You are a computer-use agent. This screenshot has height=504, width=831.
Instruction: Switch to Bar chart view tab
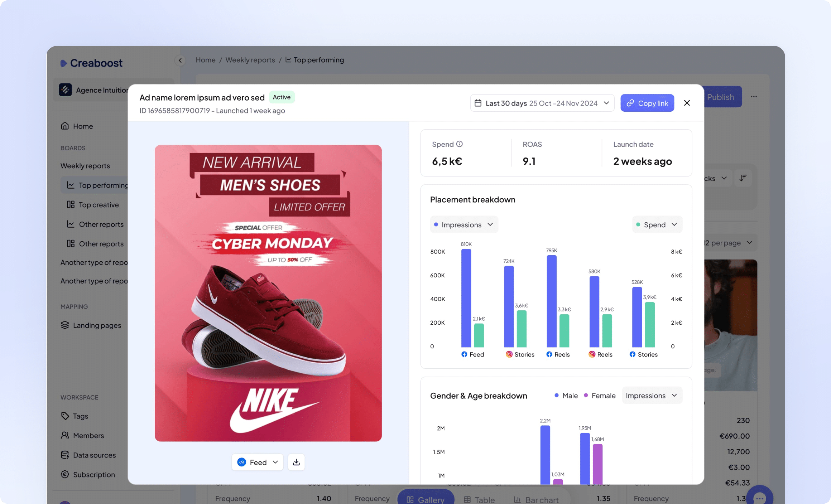(536, 499)
